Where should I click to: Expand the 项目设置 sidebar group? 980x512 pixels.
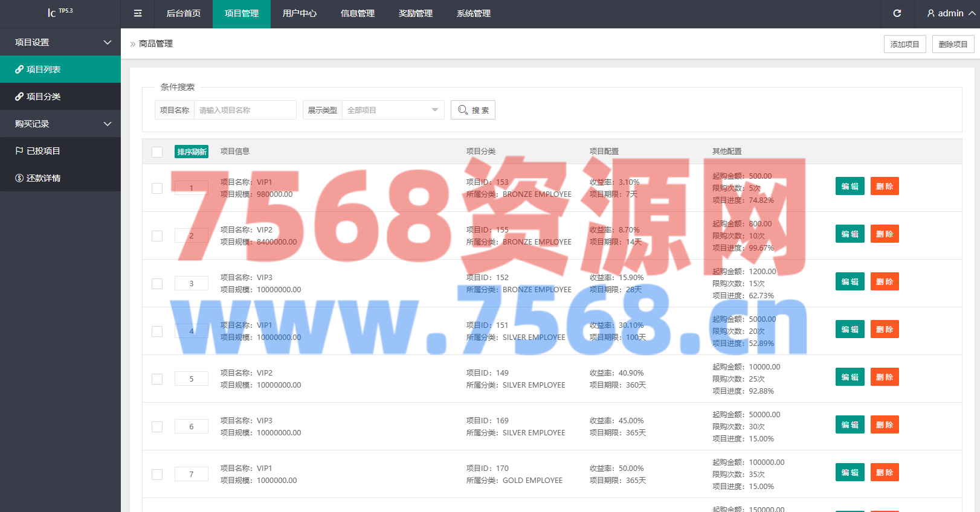click(60, 42)
